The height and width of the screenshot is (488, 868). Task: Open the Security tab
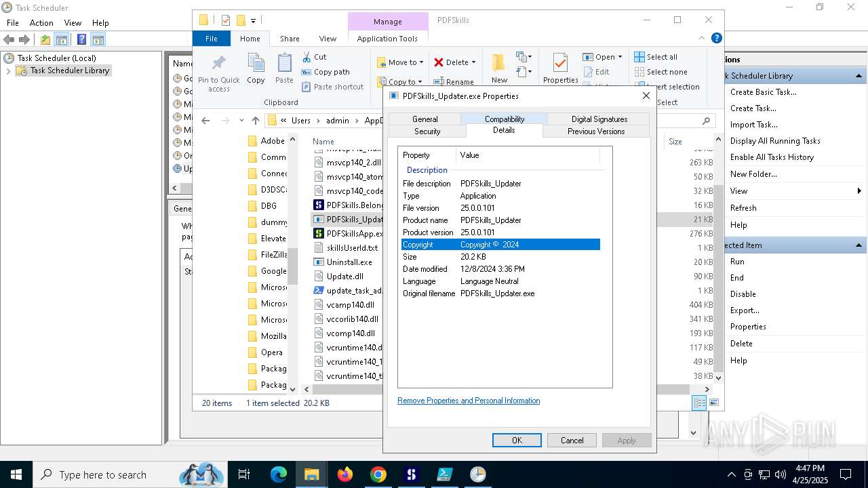427,131
